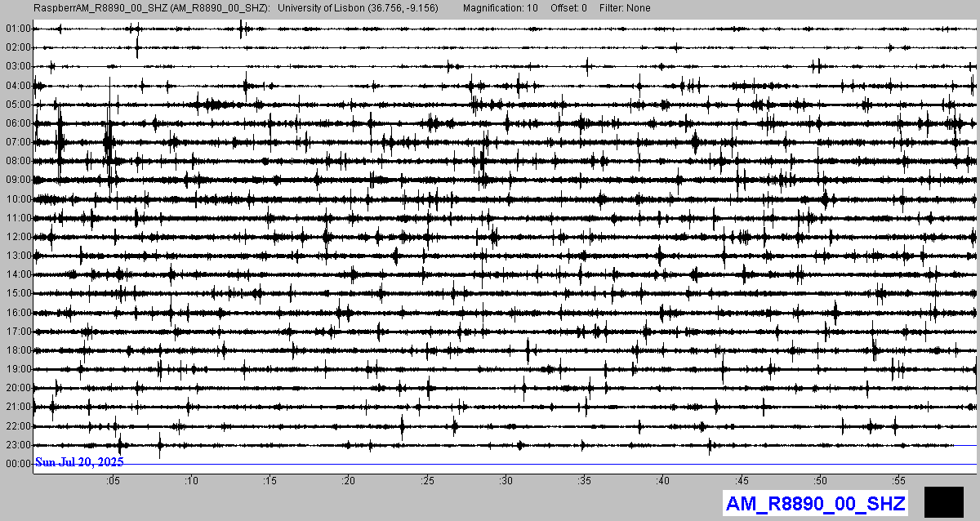This screenshot has width=980, height=521.
Task: Click the 19:00 hour label
Action: (18, 369)
